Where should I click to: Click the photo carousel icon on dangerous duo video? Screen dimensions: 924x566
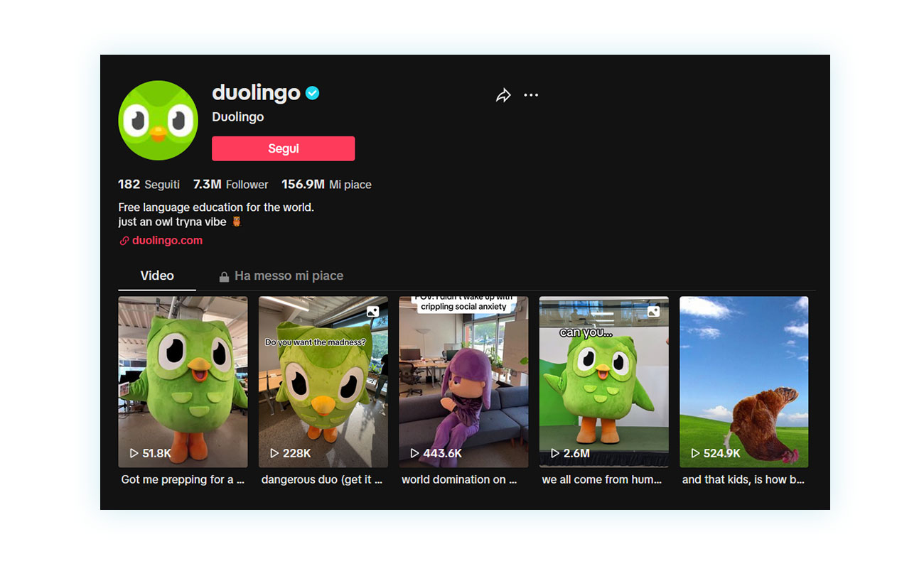[x=373, y=311]
